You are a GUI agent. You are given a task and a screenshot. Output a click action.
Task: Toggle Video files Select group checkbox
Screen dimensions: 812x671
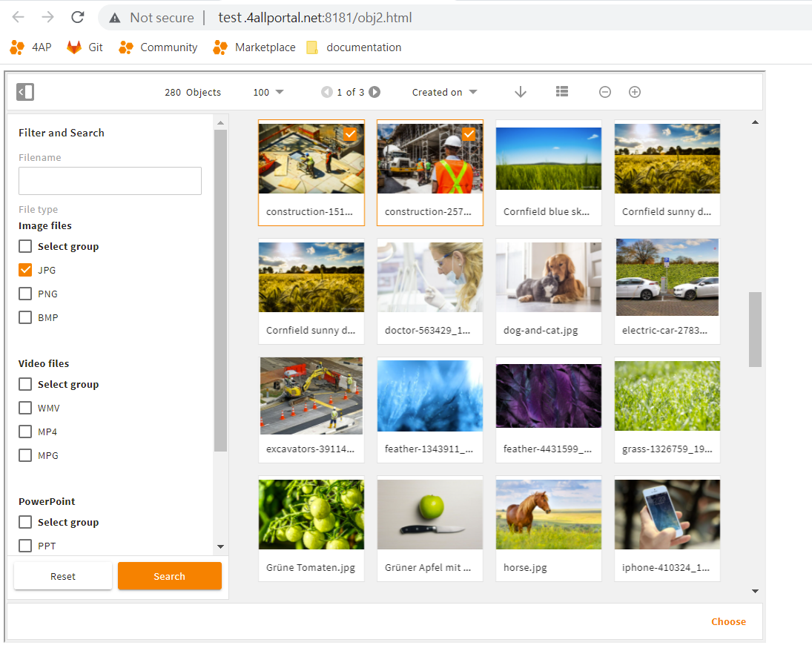click(25, 384)
